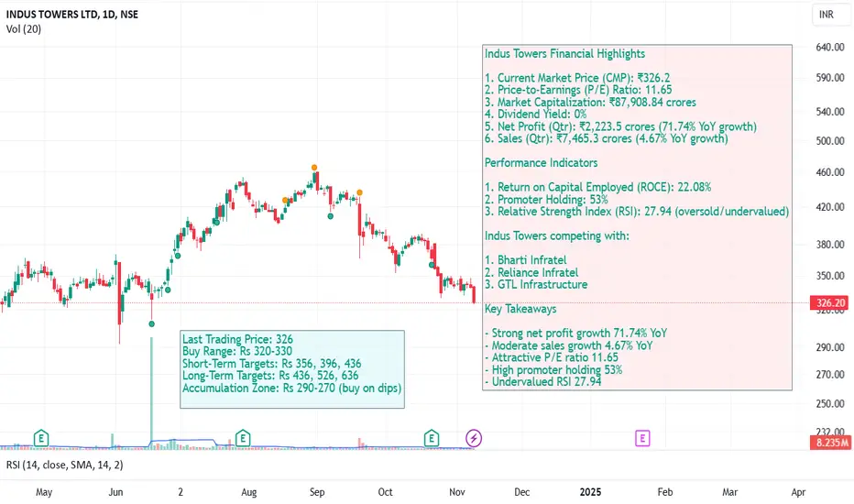Screen dimensions: 854x504
Task: Open the earnings E marker near August
Action: pos(243,438)
